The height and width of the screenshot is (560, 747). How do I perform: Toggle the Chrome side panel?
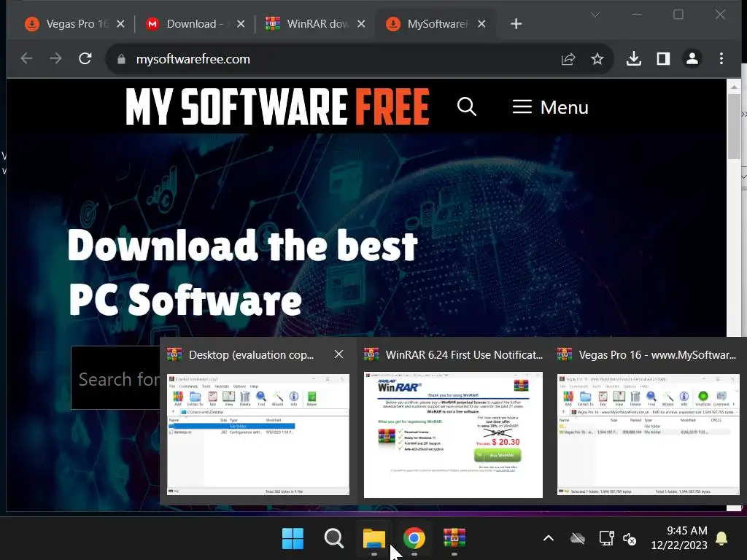pos(663,58)
